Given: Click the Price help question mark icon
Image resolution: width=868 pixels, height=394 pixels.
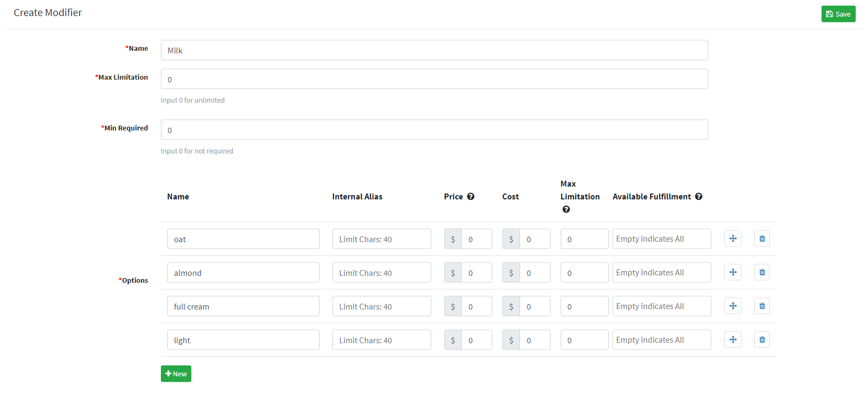Looking at the screenshot, I should click(470, 196).
